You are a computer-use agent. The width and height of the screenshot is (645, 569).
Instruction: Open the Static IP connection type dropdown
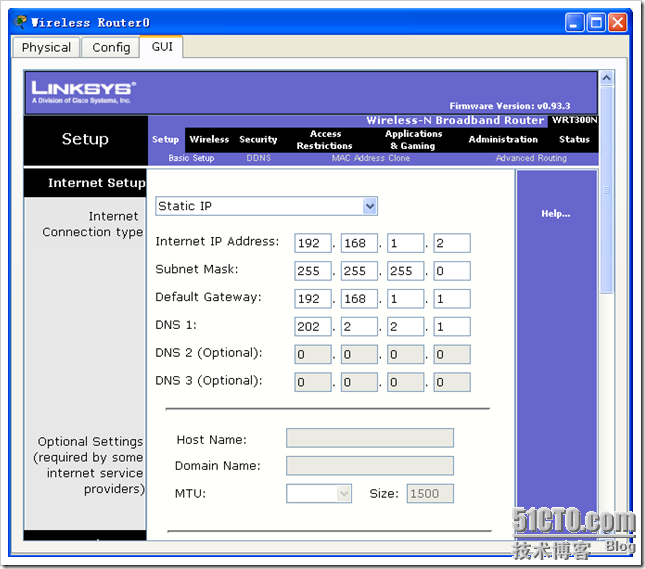pyautogui.click(x=267, y=206)
